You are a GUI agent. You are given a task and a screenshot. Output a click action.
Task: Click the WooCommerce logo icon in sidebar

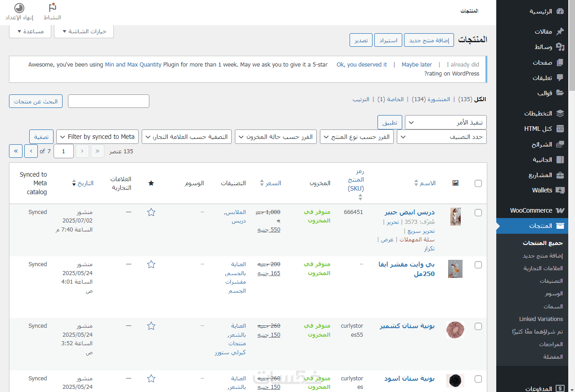[560, 210]
